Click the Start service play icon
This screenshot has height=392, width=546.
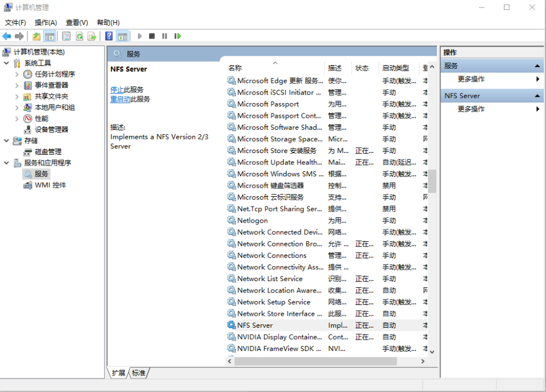pyautogui.click(x=140, y=36)
